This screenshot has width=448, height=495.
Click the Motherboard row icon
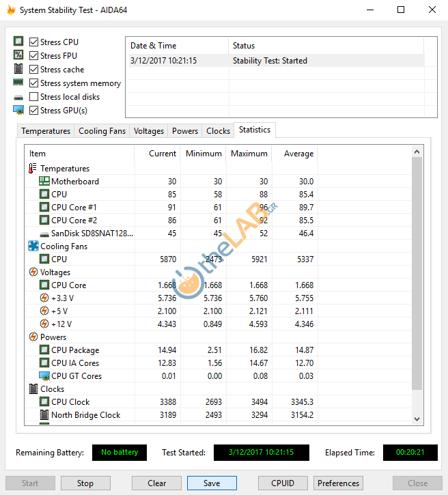44,181
